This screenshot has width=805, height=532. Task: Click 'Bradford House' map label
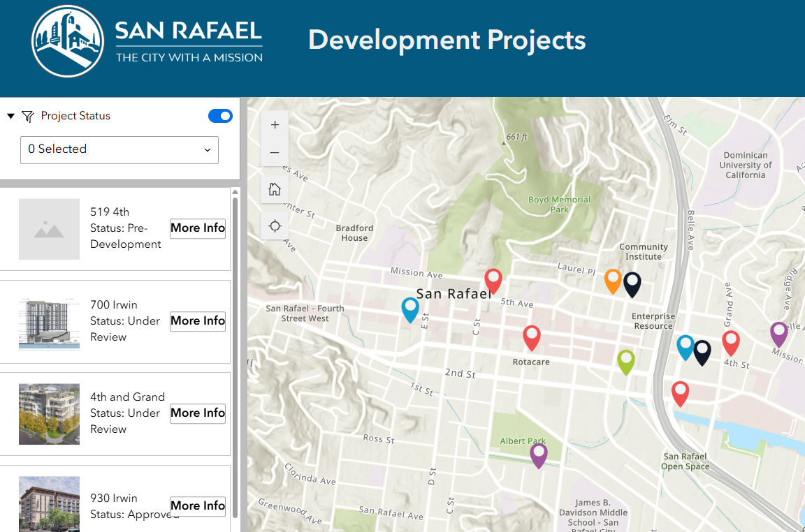tap(354, 233)
